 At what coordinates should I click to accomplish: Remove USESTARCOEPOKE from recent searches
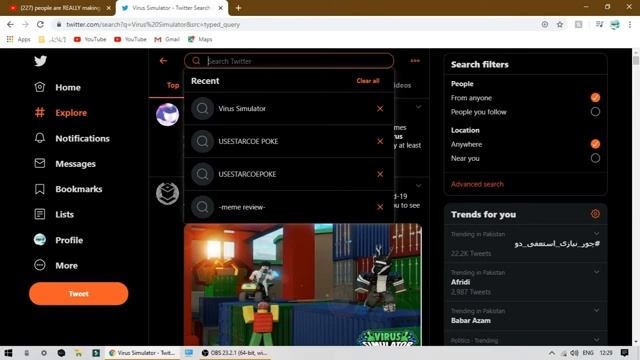coord(380,174)
